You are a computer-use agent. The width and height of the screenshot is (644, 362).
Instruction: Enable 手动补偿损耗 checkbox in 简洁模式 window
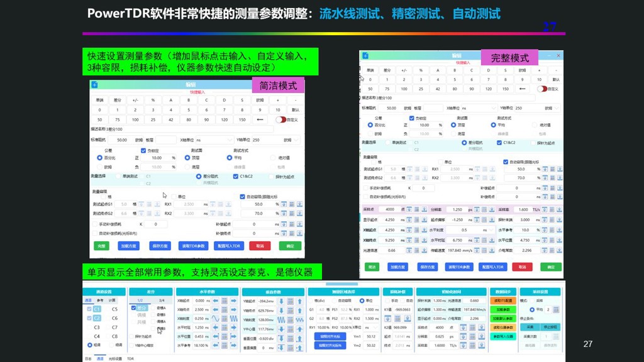(95, 224)
